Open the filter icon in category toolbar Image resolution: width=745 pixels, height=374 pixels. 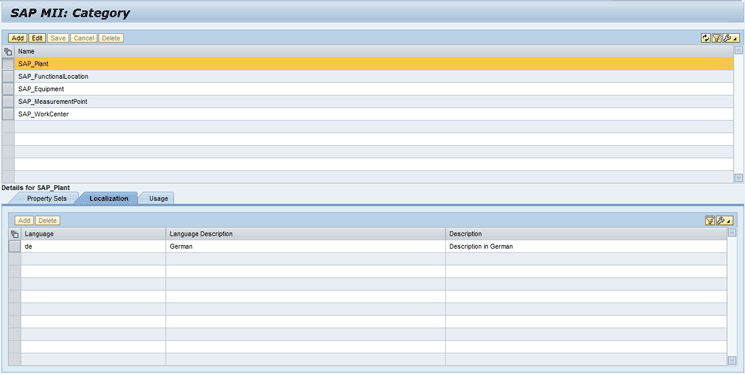716,38
